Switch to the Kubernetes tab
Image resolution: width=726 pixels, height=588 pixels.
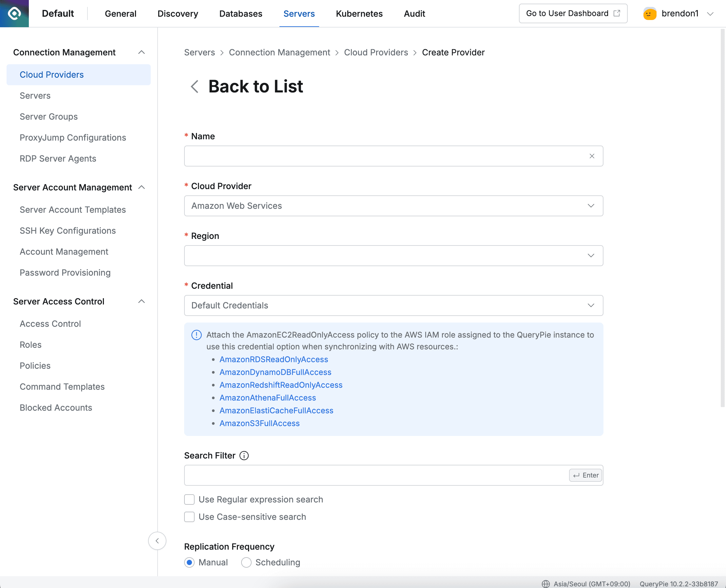pos(359,13)
